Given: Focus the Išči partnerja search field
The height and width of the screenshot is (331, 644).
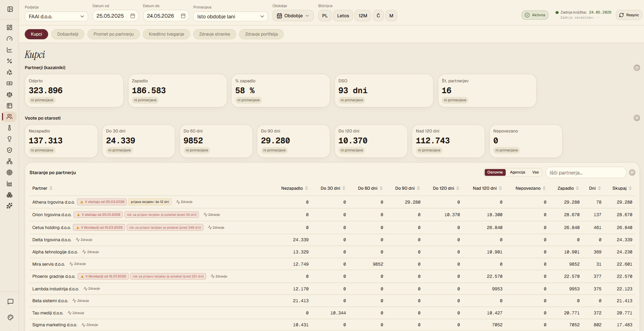Looking at the screenshot, I should coord(586,172).
